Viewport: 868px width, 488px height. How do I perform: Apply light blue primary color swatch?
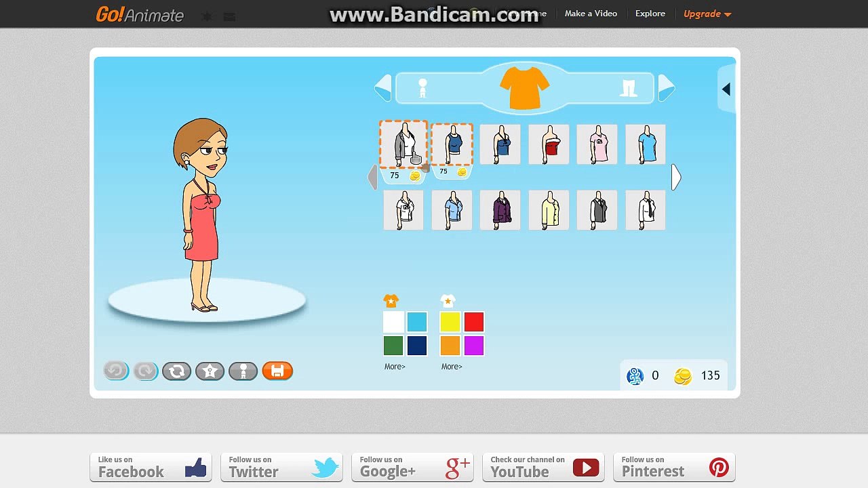tap(417, 322)
